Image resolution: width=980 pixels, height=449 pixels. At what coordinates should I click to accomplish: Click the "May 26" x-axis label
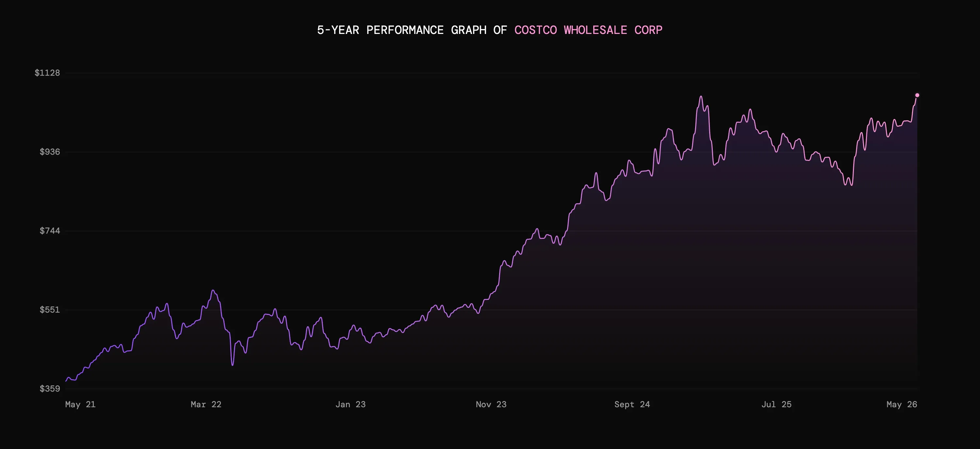(902, 405)
